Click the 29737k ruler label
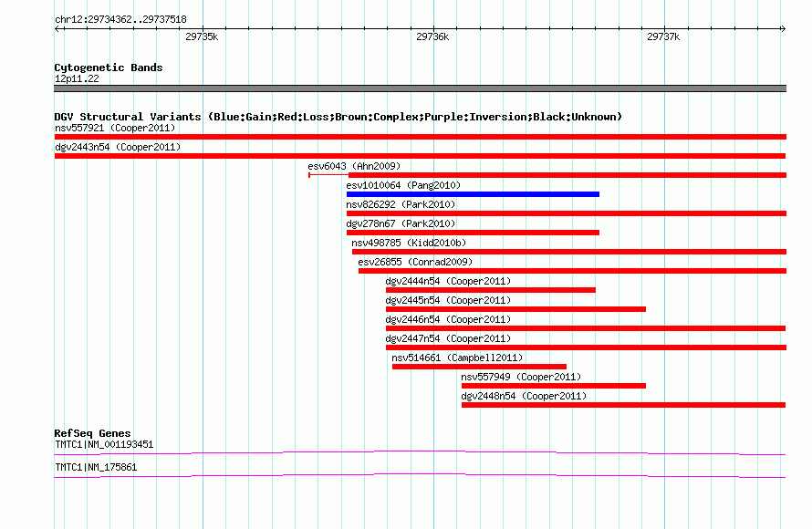Image resolution: width=812 pixels, height=529 pixels. tap(663, 36)
